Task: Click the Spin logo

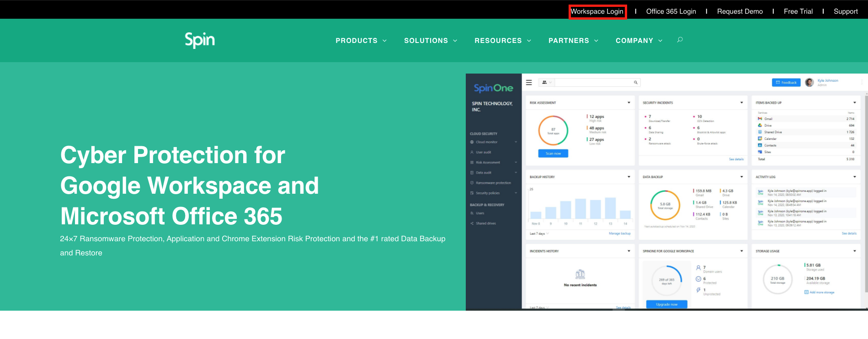Action: click(x=200, y=40)
